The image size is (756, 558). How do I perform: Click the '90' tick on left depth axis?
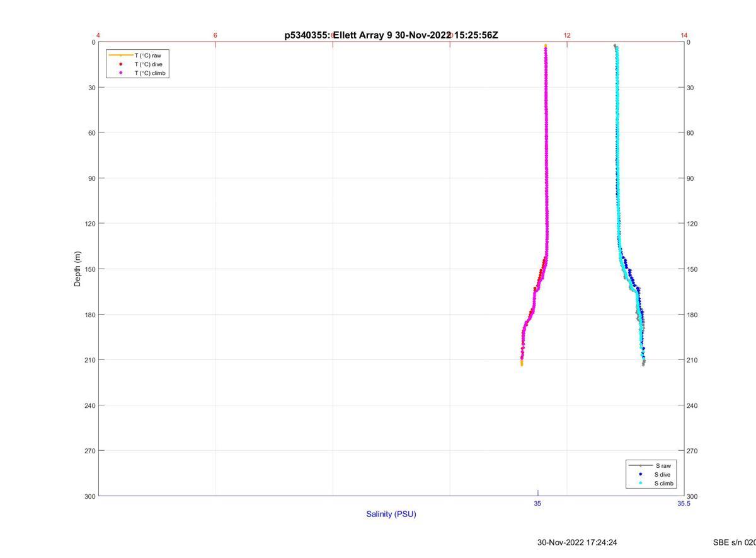tap(91, 178)
